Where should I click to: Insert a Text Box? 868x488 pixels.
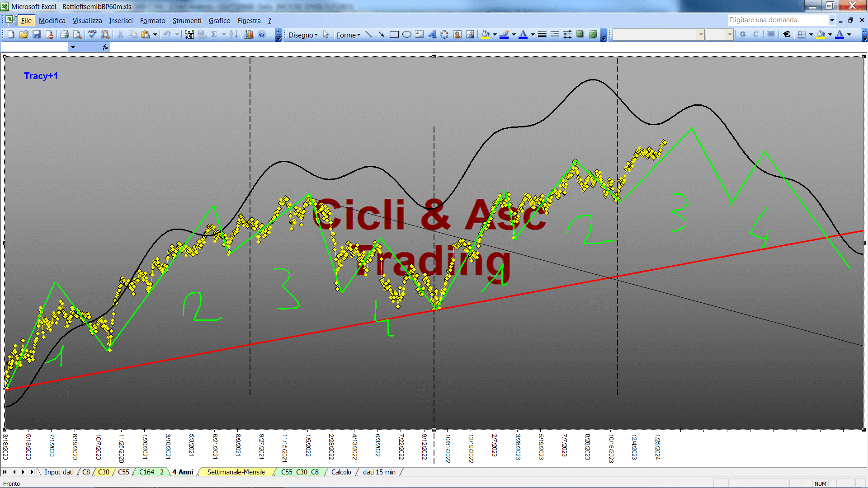(419, 34)
